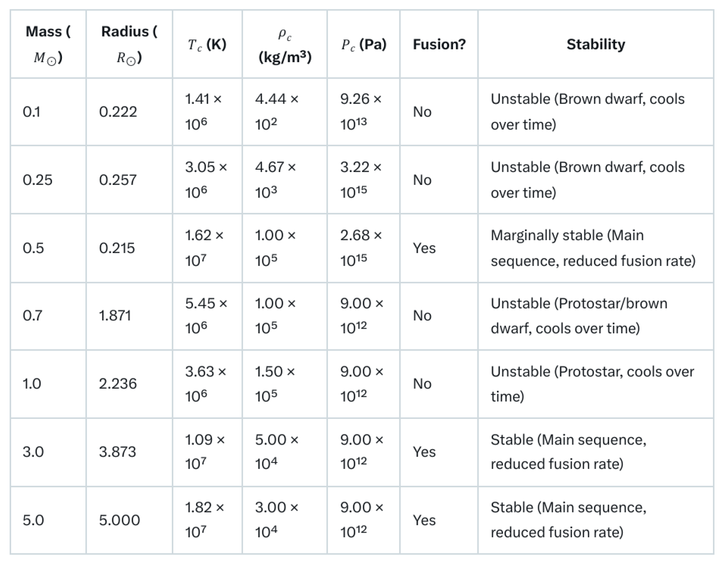Select the density value 4.44 × 10²
Viewport: 728px width, 567px height.
pyautogui.click(x=277, y=111)
